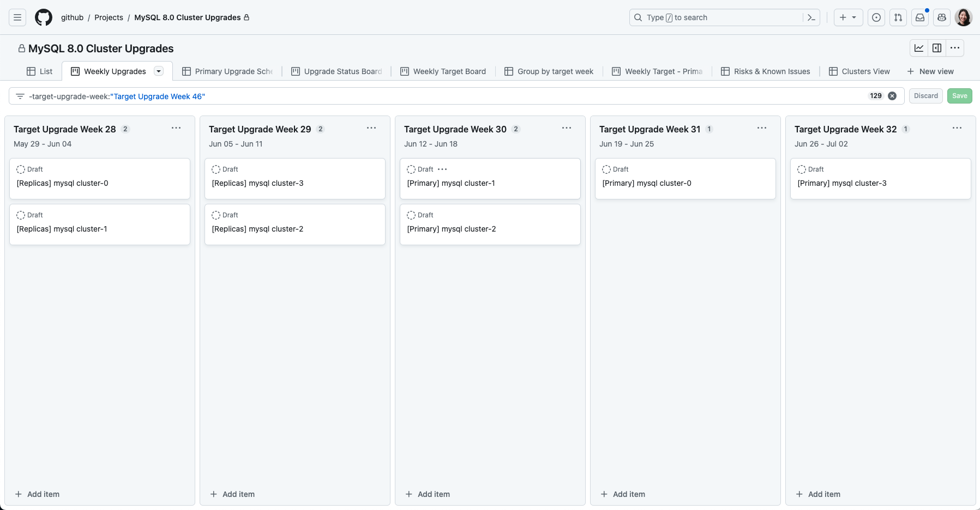980x510 pixels.
Task: Open card menu for [Primary] mysql cluster-1
Action: click(x=442, y=169)
